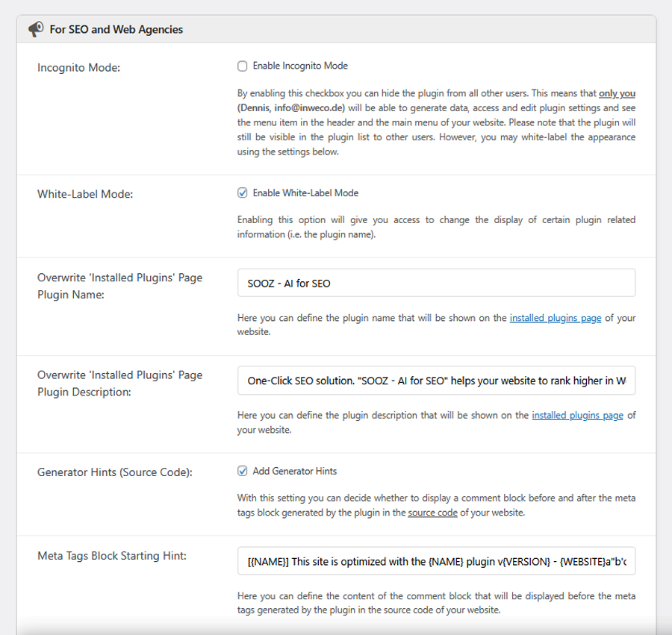Screen dimensions: 672x635
Task: Click the 'White-Label Mode:' row label
Action: (x=86, y=194)
